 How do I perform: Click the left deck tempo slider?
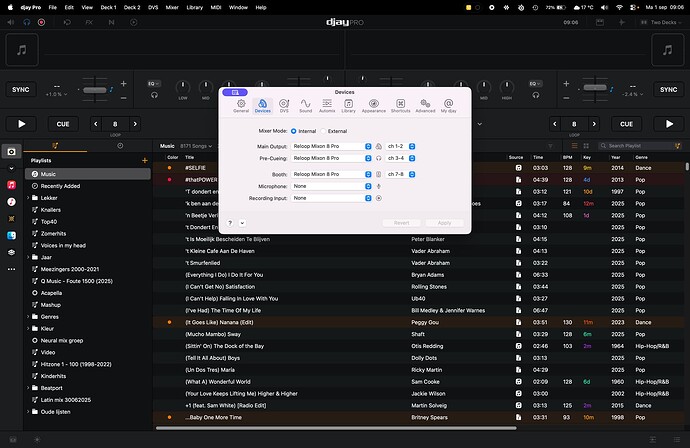95,90
